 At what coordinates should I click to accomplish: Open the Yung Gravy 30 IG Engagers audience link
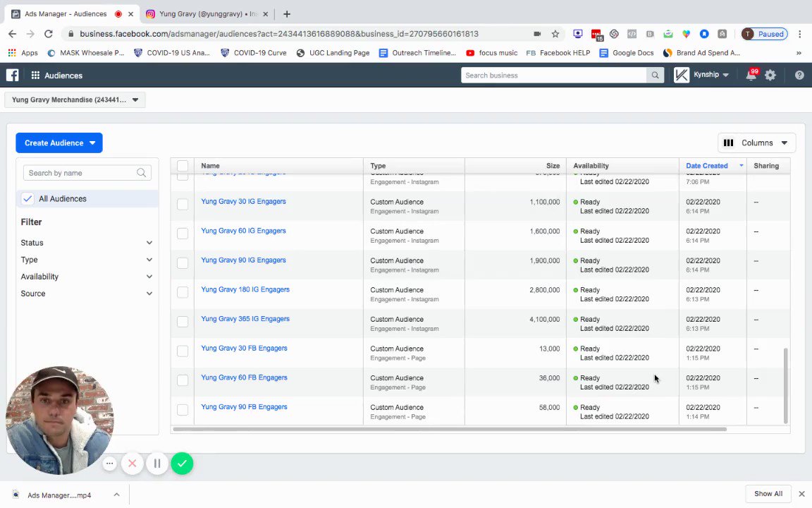tap(243, 201)
